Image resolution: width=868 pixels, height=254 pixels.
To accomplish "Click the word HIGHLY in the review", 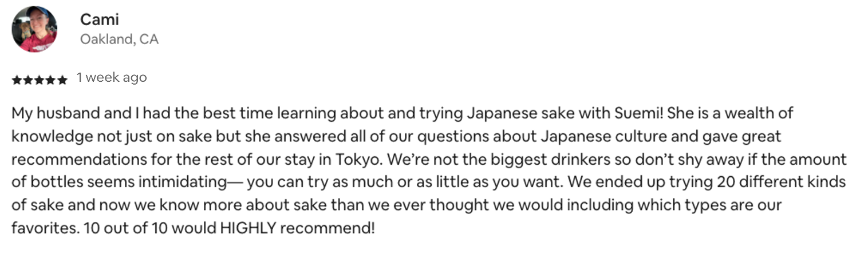I will click(x=248, y=228).
